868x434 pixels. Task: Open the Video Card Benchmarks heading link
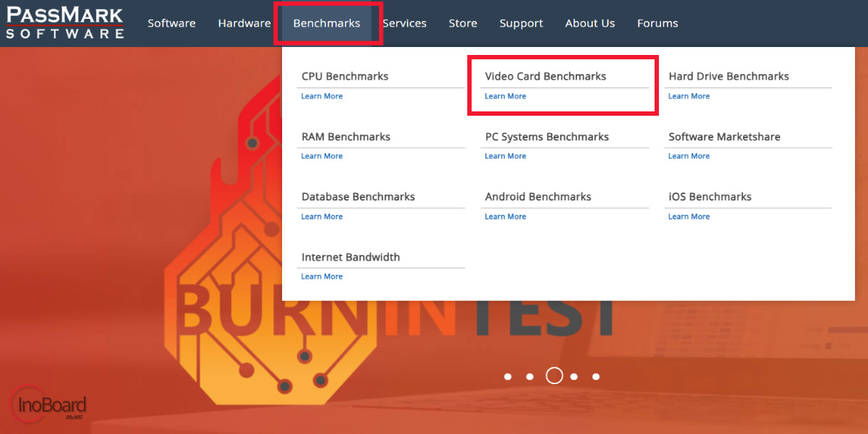tap(545, 76)
